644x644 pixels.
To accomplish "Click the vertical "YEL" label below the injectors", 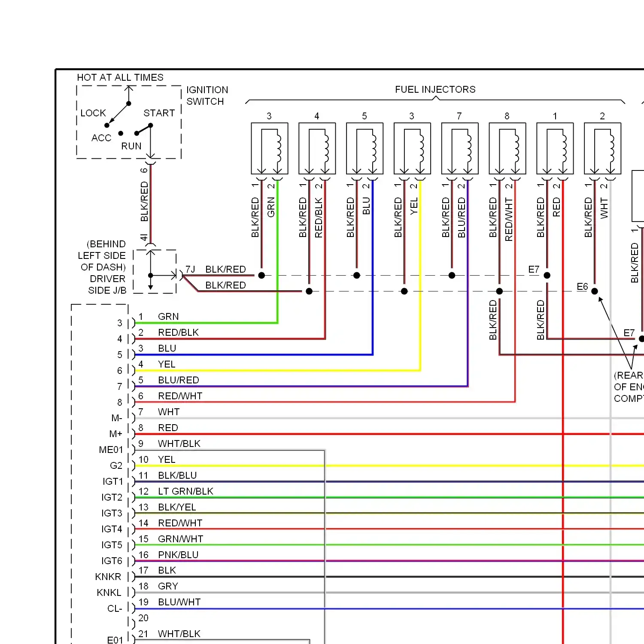I will [414, 206].
